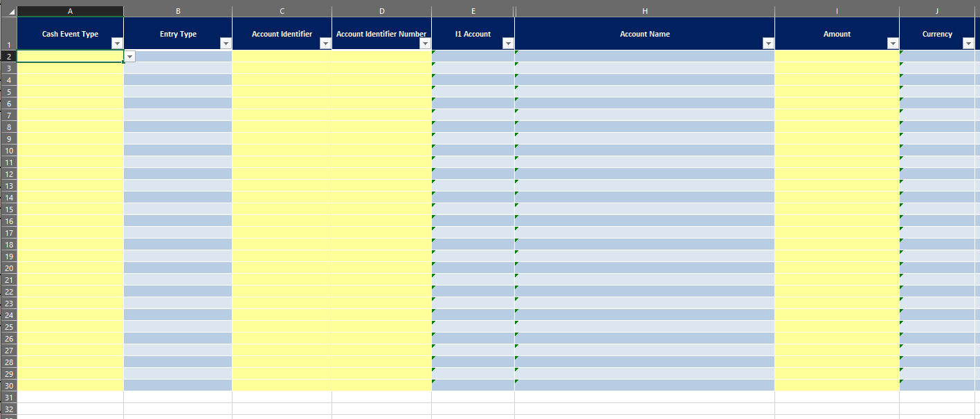This screenshot has height=419, width=980.
Task: Select row 25 header
Action: pos(8,327)
